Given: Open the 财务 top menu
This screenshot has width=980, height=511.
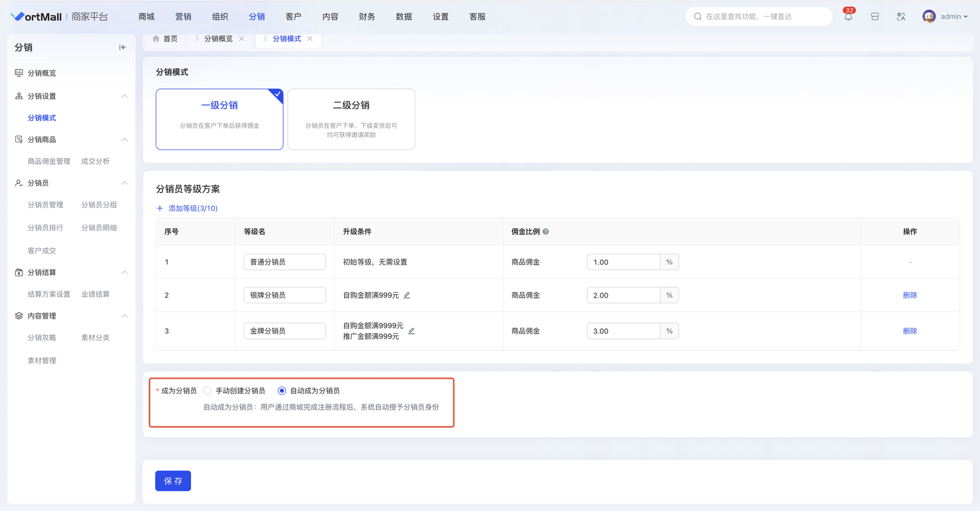Looking at the screenshot, I should 367,17.
